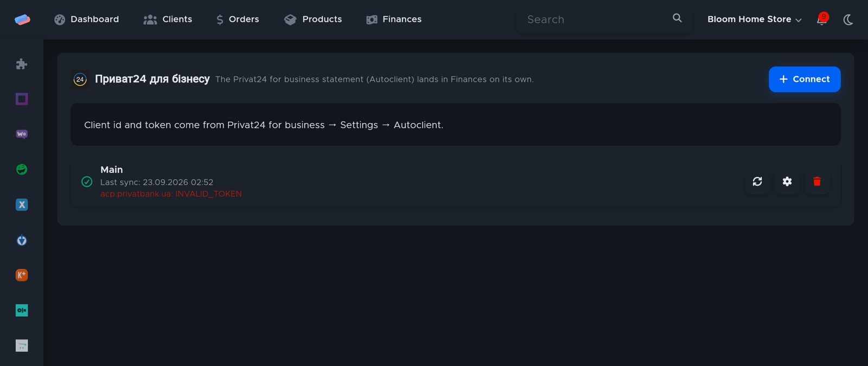Select the Main account name
Screen dimensions: 868x366
112,170
